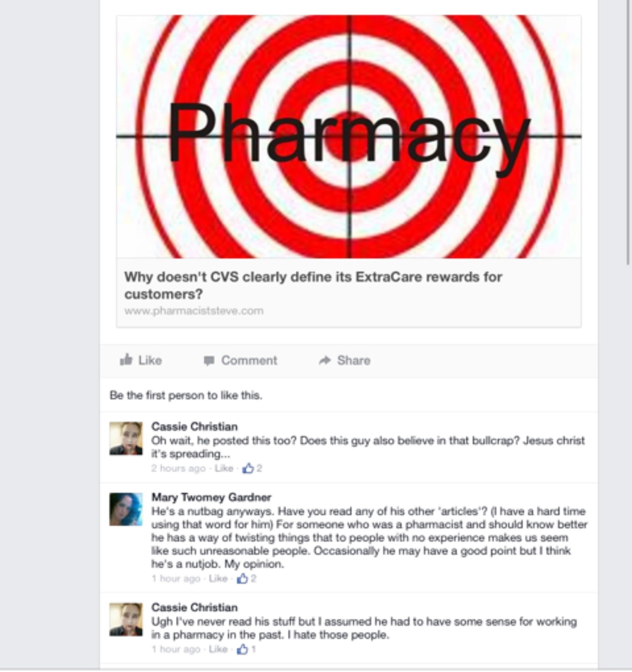Viewport: 632px width, 672px height.
Task: Click the Comment speech bubble icon
Action: click(209, 361)
